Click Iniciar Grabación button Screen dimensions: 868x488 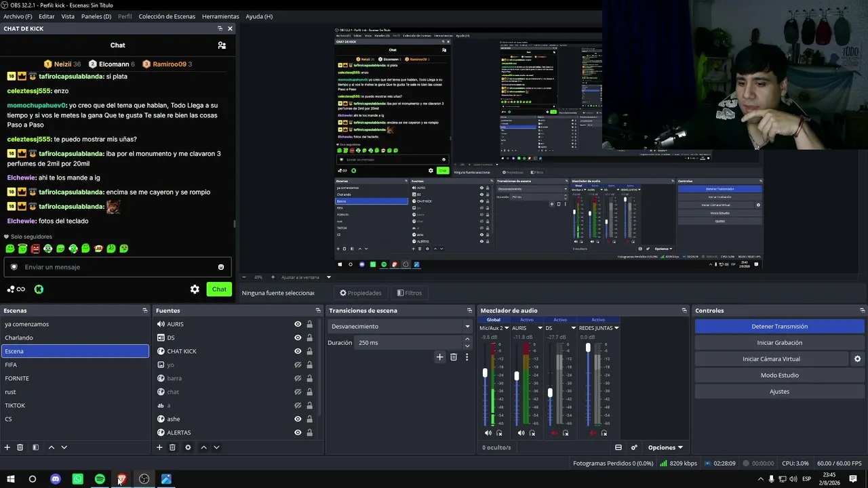tap(779, 343)
